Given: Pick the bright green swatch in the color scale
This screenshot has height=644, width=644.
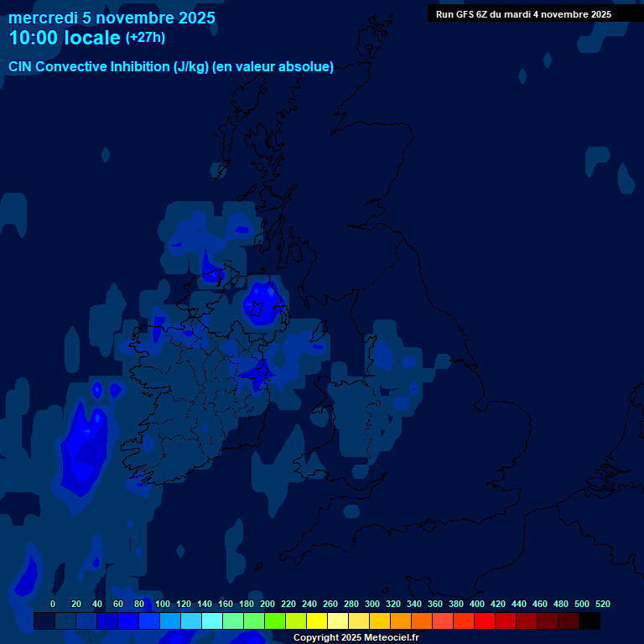Looking at the screenshot, I should click(x=274, y=621).
